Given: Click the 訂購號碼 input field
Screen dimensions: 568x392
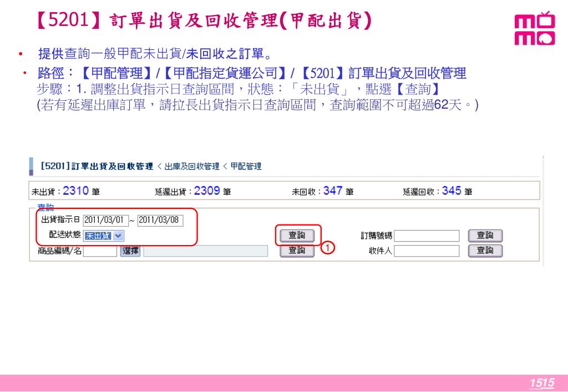Looking at the screenshot, I should point(427,236).
